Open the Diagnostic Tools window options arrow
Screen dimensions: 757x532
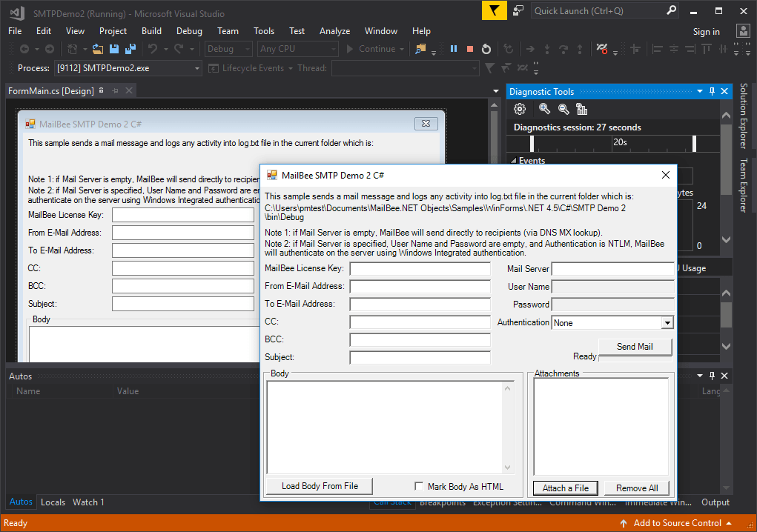[x=700, y=91]
